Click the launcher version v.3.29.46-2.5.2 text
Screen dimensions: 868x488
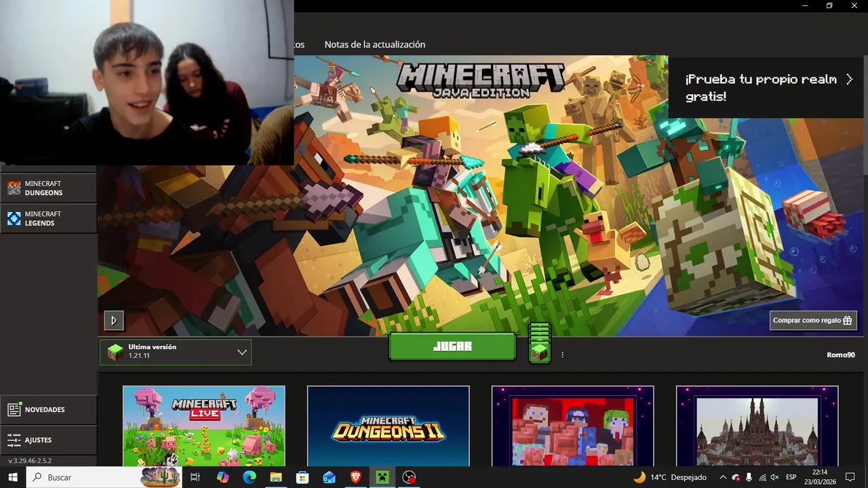click(x=30, y=461)
